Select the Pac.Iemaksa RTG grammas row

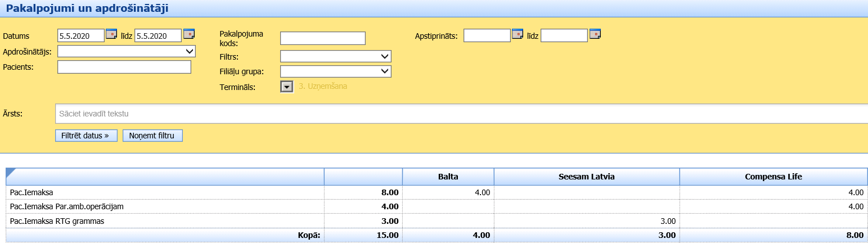(56, 221)
